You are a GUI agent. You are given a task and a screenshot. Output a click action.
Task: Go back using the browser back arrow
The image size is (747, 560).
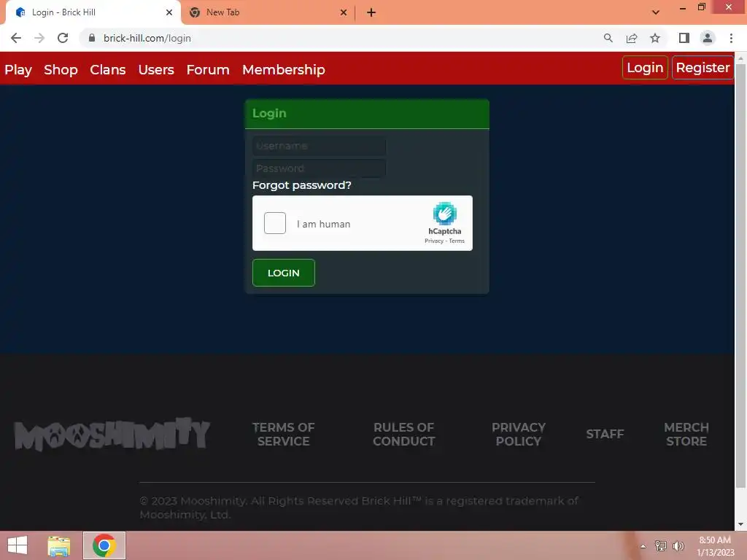pos(16,38)
